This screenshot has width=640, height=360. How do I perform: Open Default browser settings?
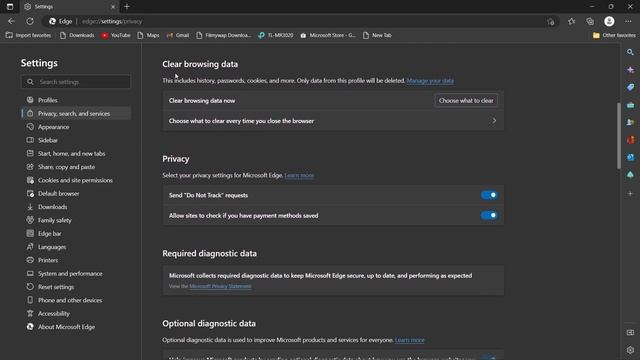click(76, 193)
